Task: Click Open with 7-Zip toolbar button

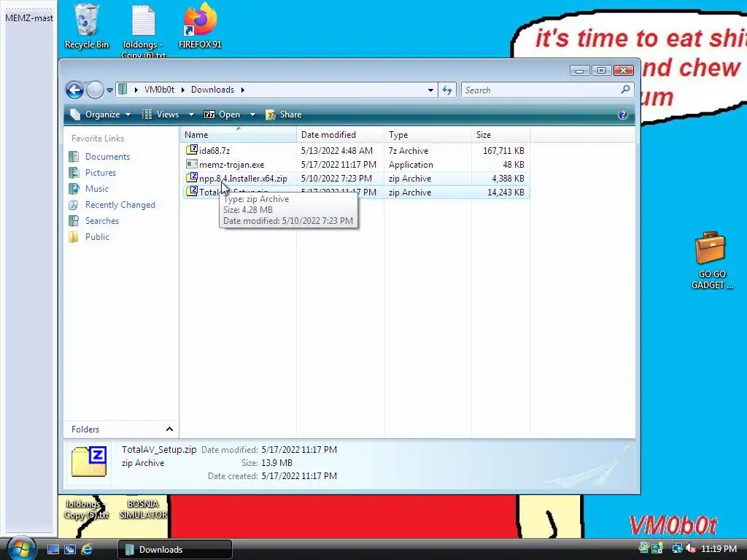Action: 222,114
